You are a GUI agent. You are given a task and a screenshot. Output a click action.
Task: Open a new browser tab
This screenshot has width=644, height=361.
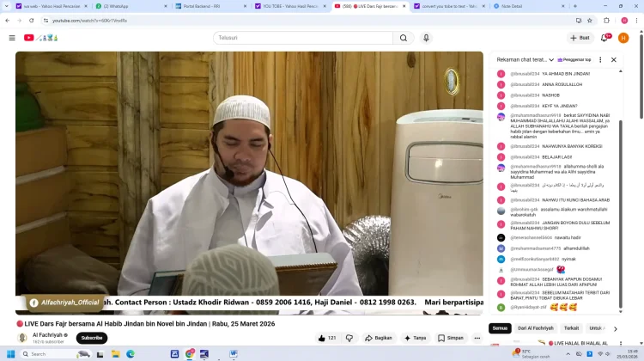tap(575, 6)
